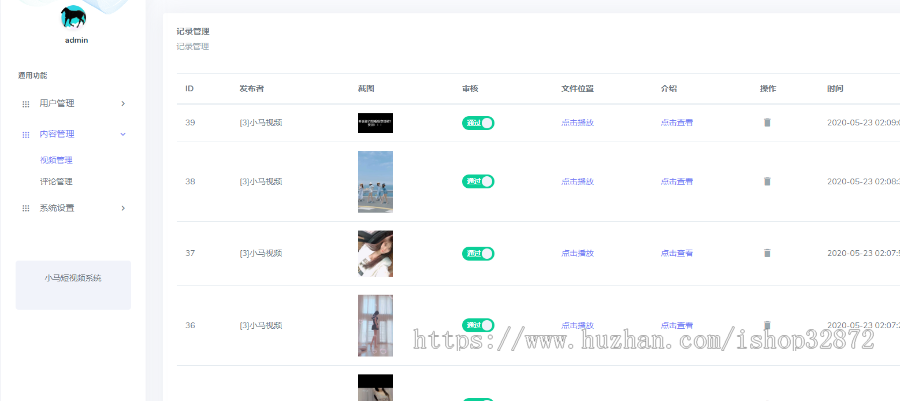Viewport: 900px width, 401px height.
Task: Open the screenshot thumbnail for ID 36
Action: tap(375, 325)
